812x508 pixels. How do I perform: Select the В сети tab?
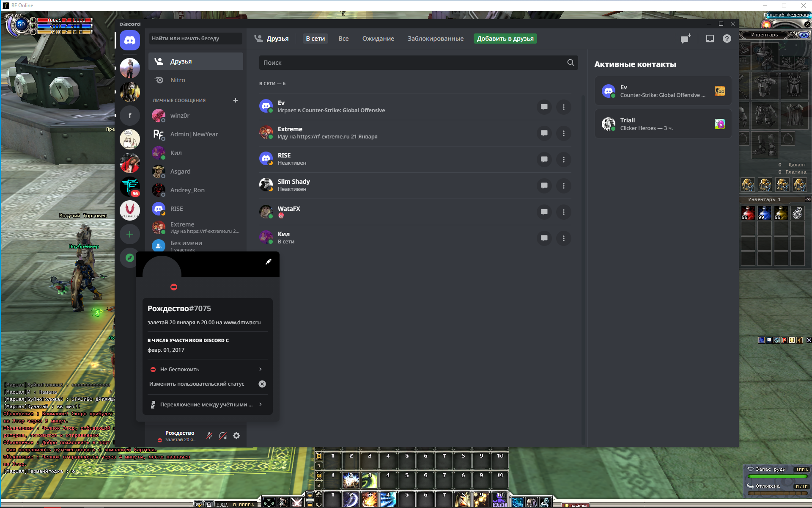pos(315,39)
